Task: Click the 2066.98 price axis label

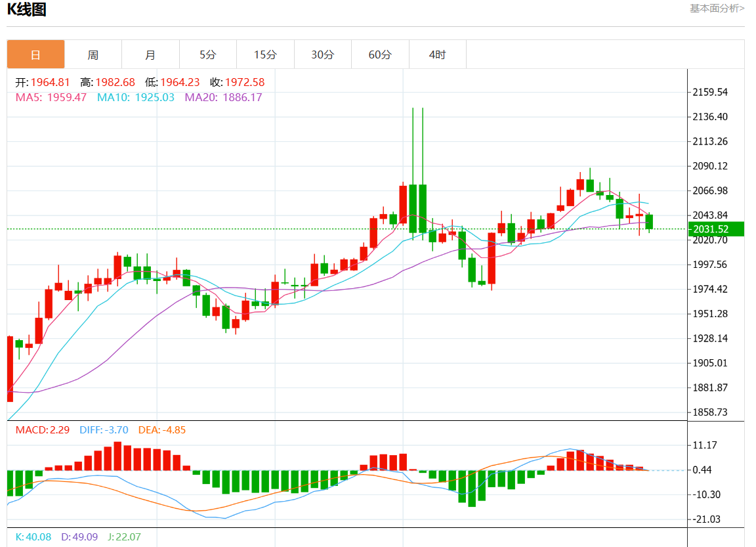Action: (709, 190)
